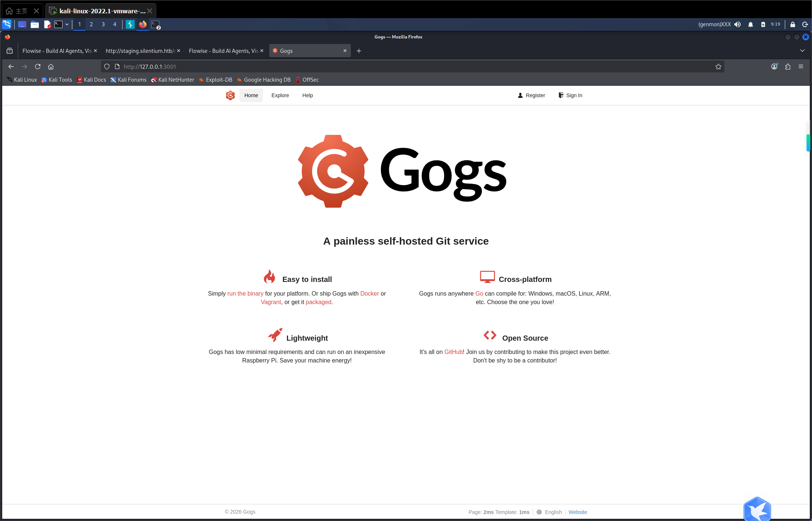Click the Website footer link
The image size is (812, 521).
coord(578,512)
